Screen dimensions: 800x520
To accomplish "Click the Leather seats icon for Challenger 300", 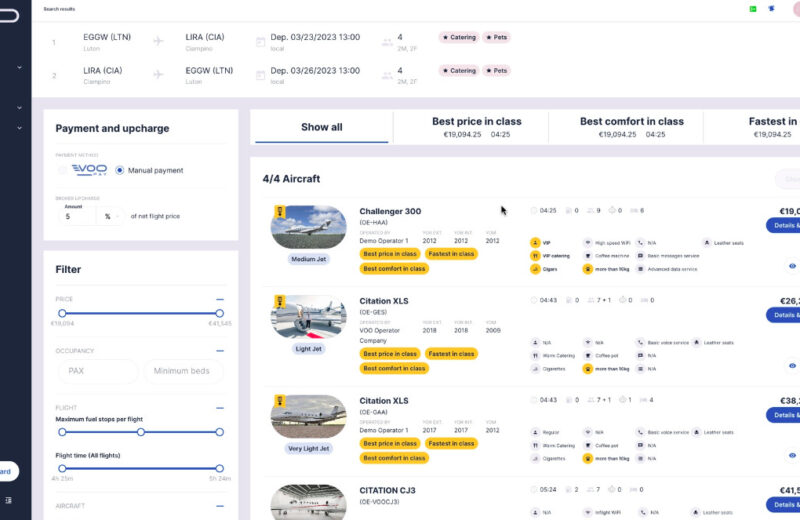I will pos(707,243).
